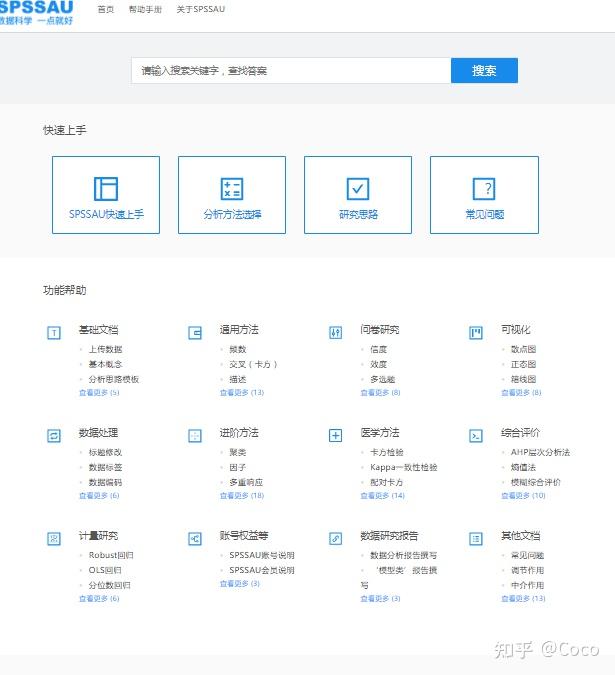Click the 其他文档 list icon
The image size is (615, 675).
click(x=476, y=539)
